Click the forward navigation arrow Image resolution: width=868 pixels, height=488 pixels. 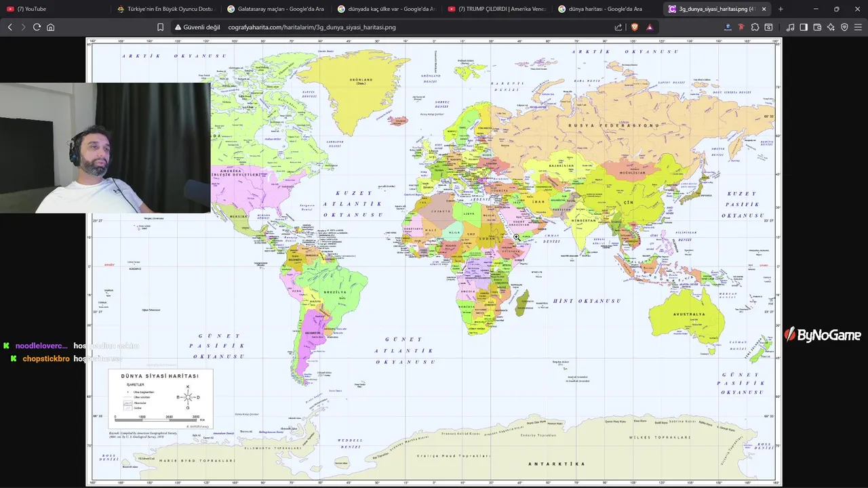point(23,27)
